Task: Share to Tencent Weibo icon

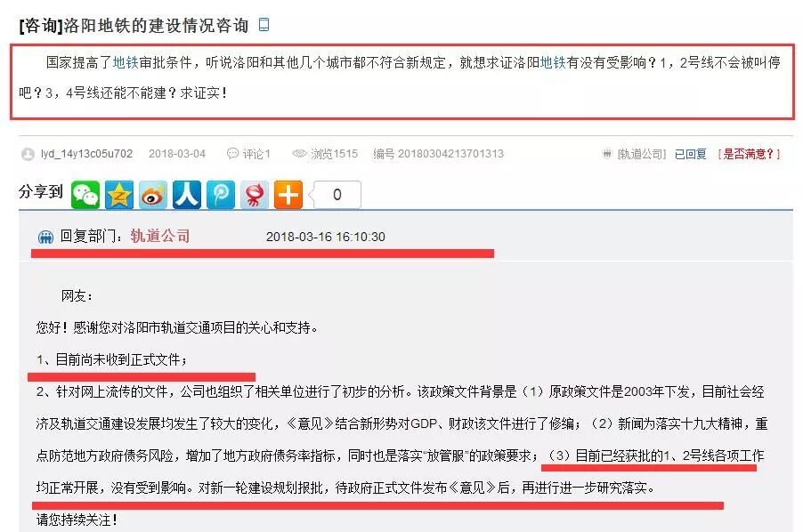Action: tap(221, 195)
